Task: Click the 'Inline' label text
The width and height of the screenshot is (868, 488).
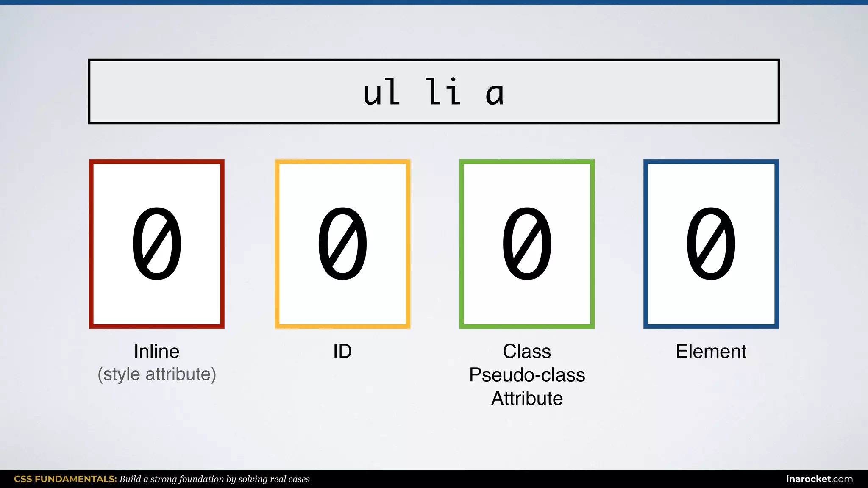Action: tap(156, 351)
